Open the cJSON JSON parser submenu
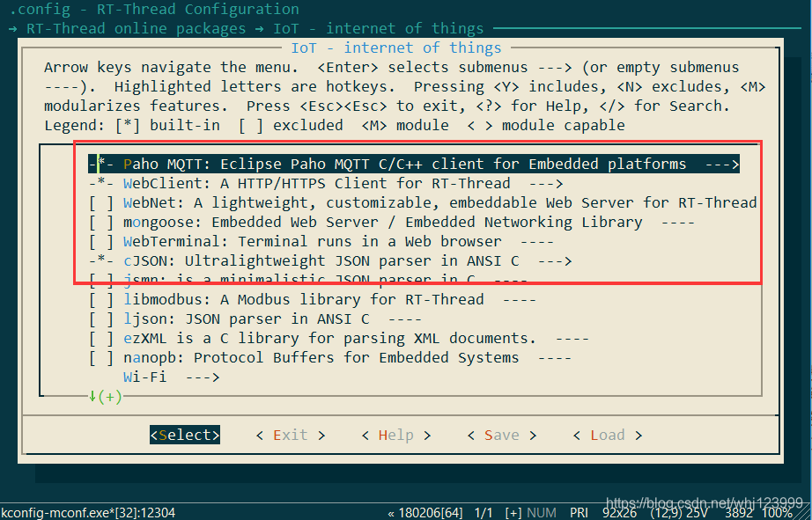812x520 pixels. (x=330, y=260)
